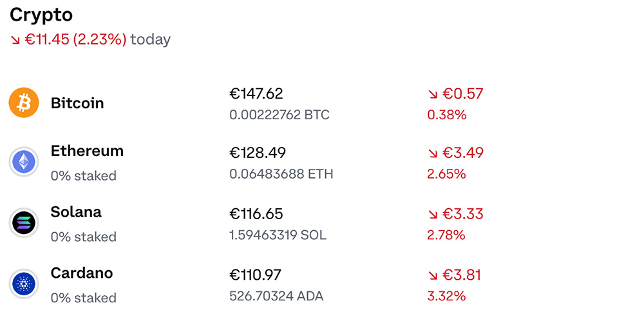This screenshot has width=644, height=332.
Task: Click the down arrow beside €3.81
Action: tap(433, 276)
